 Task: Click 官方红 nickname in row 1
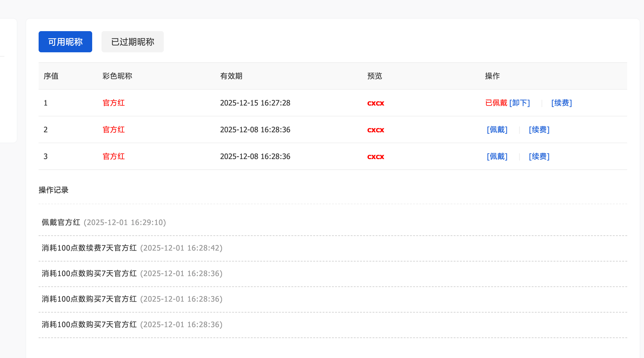(114, 103)
